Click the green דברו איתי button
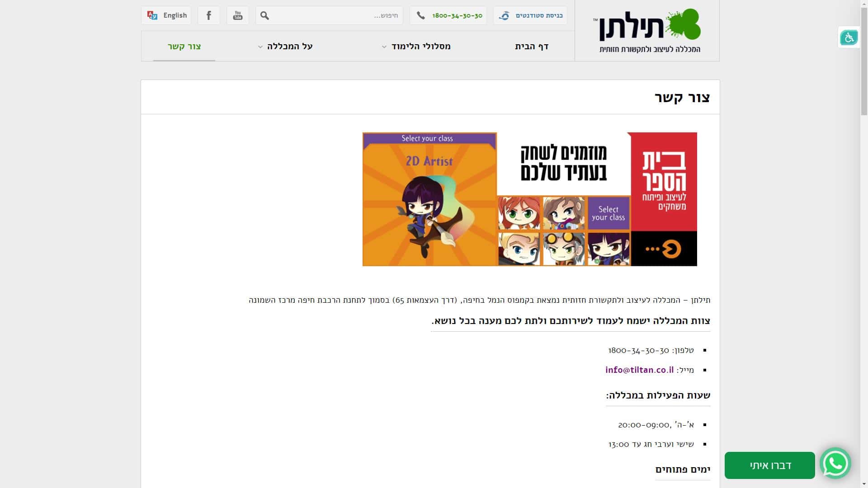This screenshot has height=488, width=868. coord(769,465)
